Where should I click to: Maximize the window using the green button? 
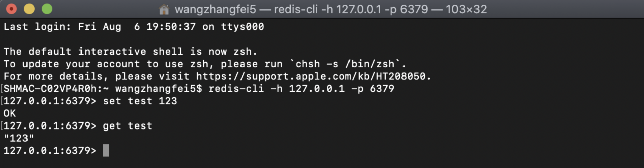pyautogui.click(x=47, y=9)
